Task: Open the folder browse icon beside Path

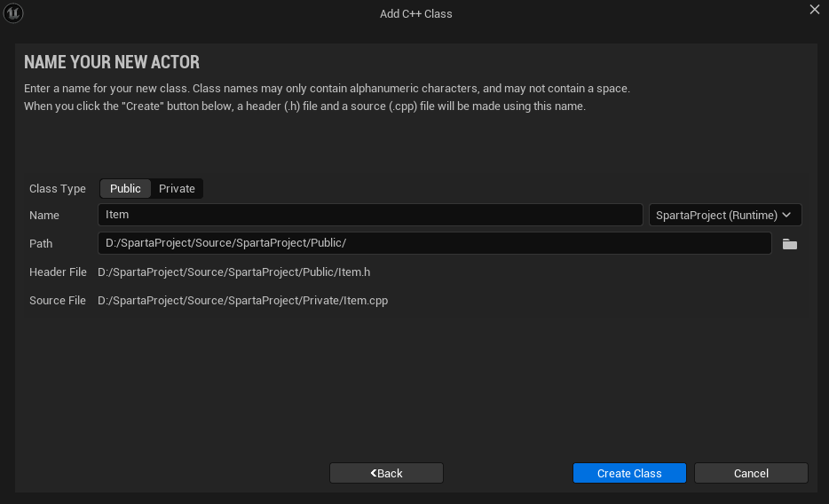Action: coord(789,243)
